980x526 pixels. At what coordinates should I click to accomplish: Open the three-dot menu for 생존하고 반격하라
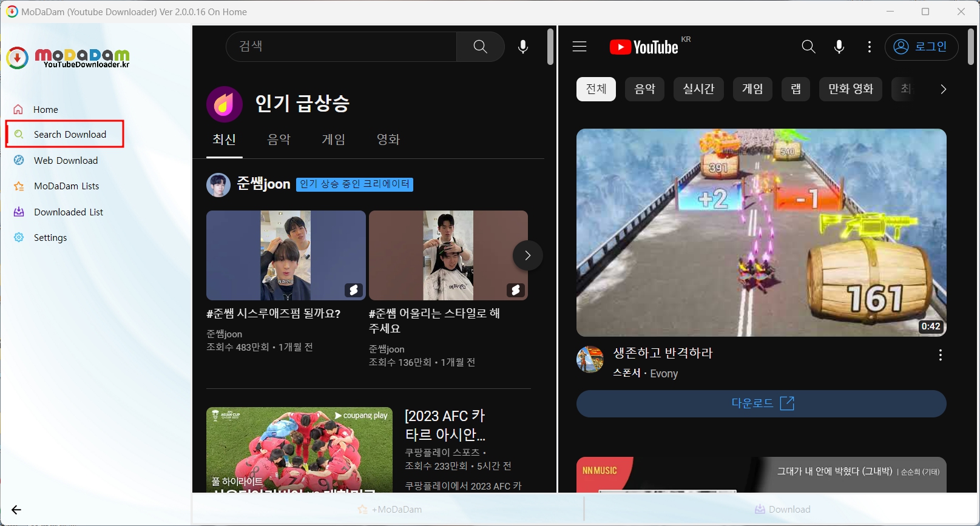click(940, 355)
